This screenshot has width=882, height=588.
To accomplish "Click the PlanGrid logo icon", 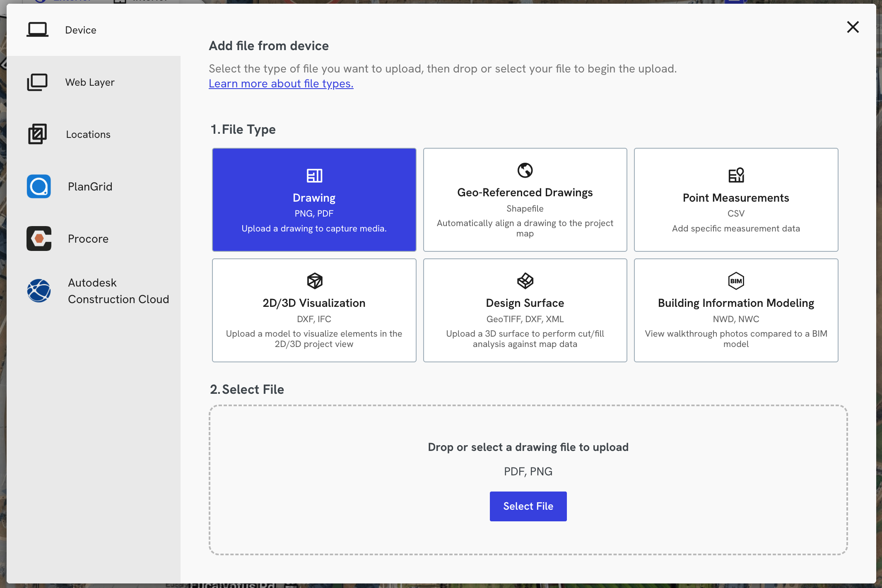I will coord(39,186).
